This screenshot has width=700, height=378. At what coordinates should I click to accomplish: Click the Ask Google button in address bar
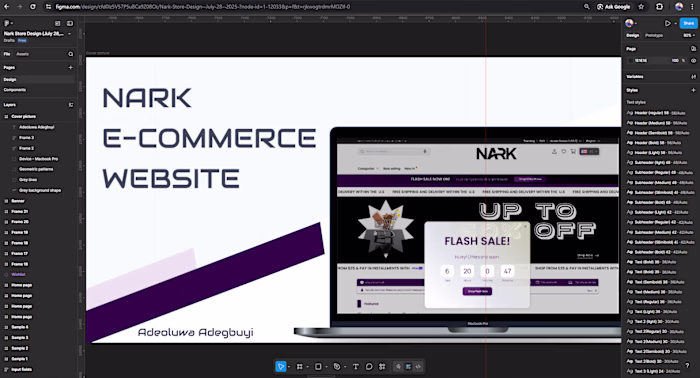pyautogui.click(x=613, y=7)
